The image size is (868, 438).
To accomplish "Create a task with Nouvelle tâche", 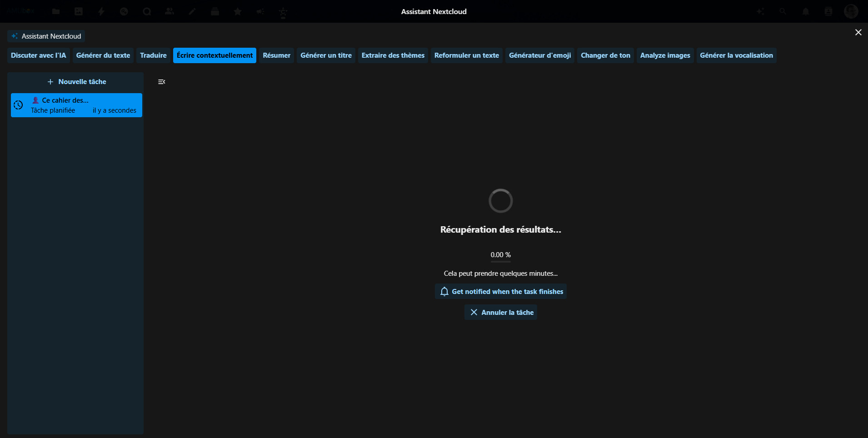I will pyautogui.click(x=76, y=82).
